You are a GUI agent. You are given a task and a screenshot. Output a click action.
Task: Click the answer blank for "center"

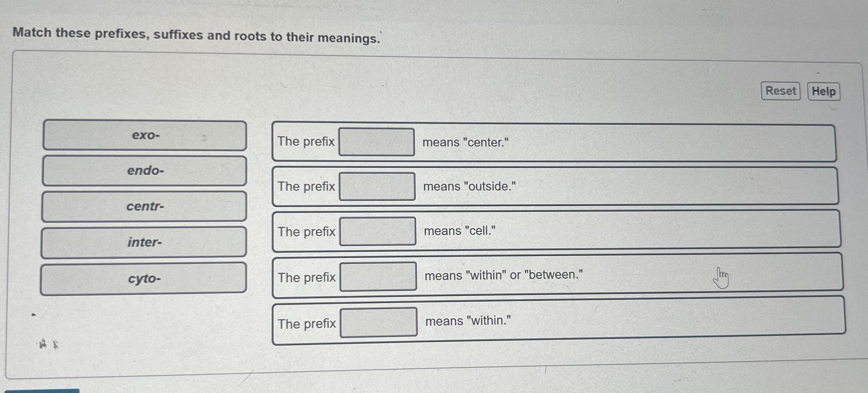coord(378,142)
